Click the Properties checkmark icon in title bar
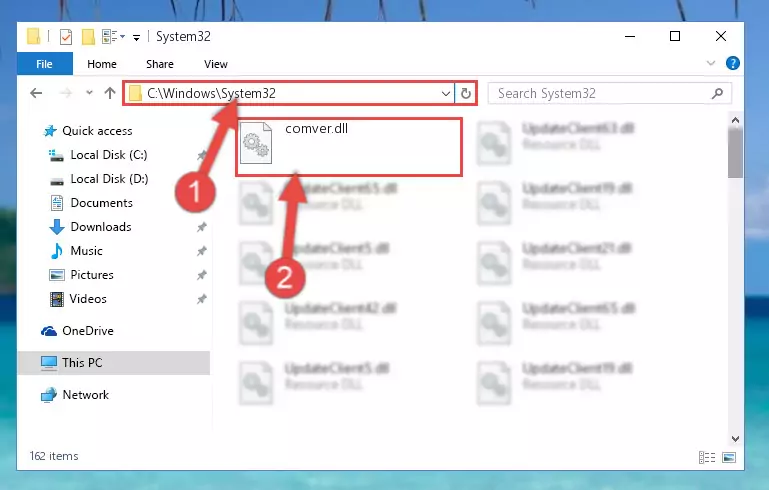This screenshot has width=769, height=490. 66,37
